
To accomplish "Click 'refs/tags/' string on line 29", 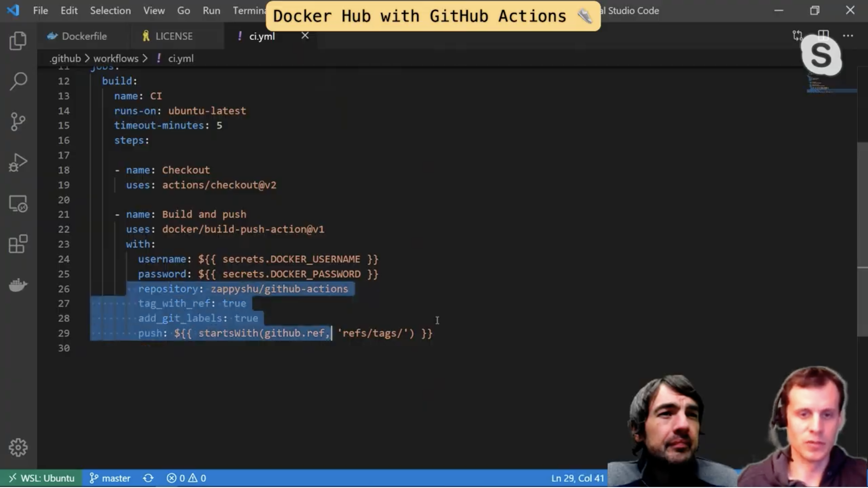I will tap(373, 333).
